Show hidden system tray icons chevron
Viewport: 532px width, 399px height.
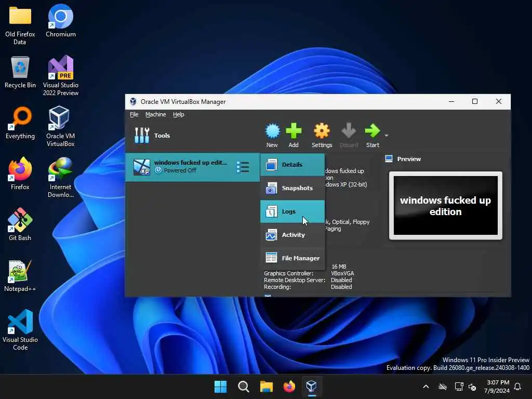pyautogui.click(x=426, y=387)
